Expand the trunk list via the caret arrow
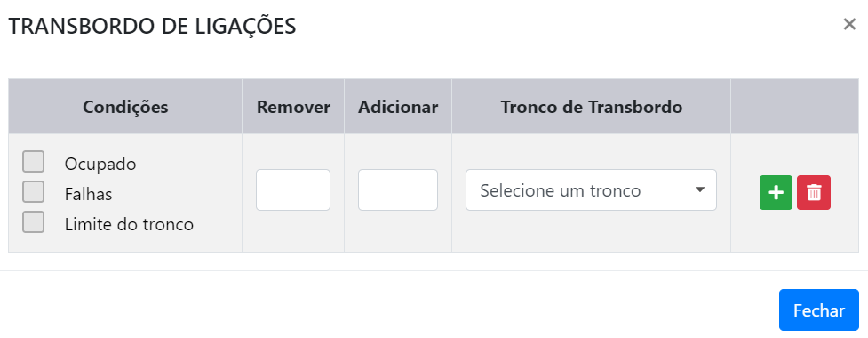Screen dimensions: 868x338 click(700, 190)
